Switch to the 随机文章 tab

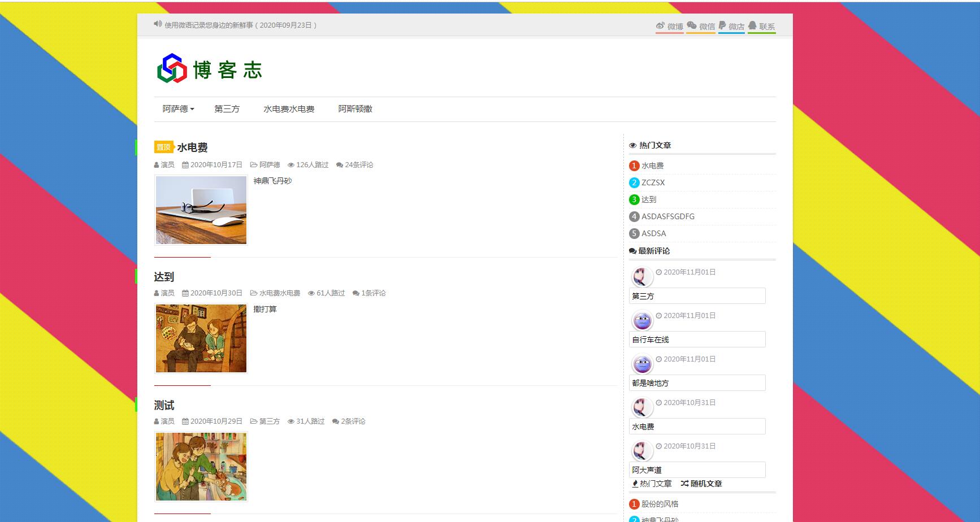701,484
